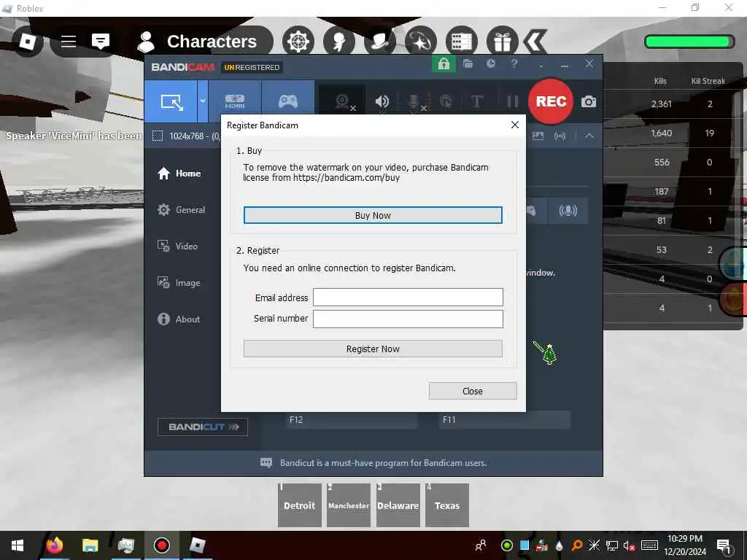The height and width of the screenshot is (560, 747).
Task: Take a screenshot with the camera icon
Action: click(x=589, y=101)
